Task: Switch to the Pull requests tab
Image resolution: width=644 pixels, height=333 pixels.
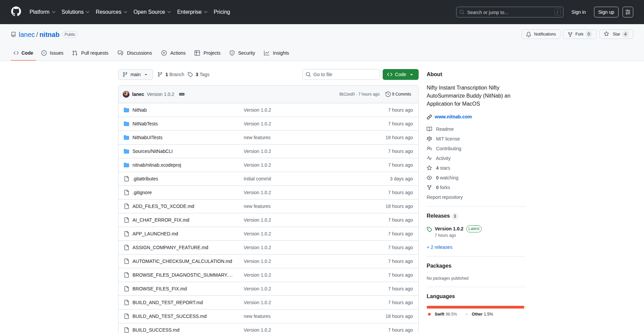Action: click(90, 53)
